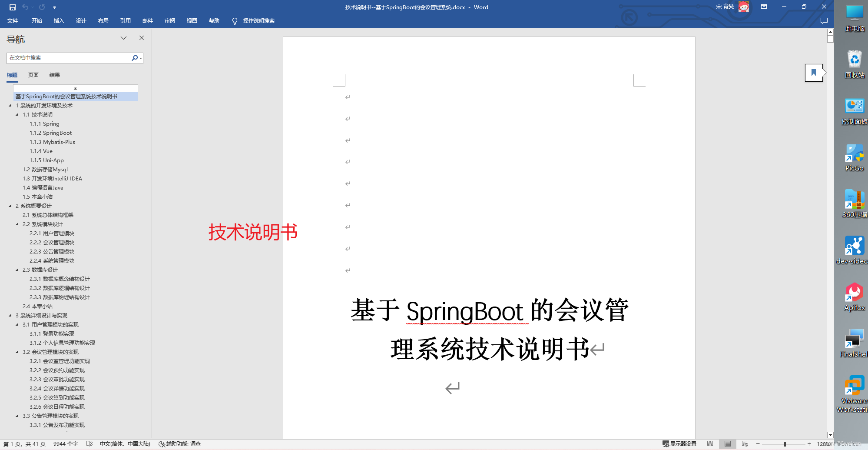868x450 pixels.
Task: Switch to Web Layout view
Action: point(745,444)
